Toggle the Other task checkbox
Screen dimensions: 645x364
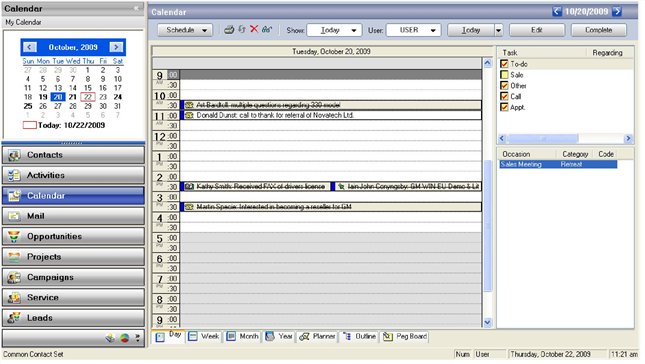(x=504, y=86)
